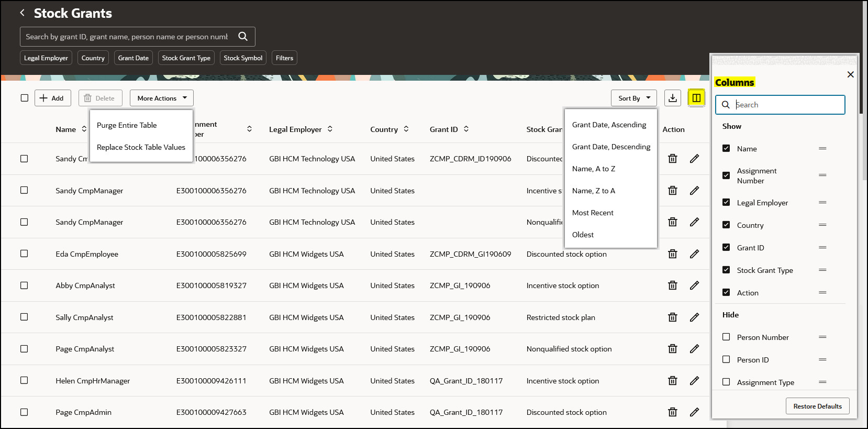868x429 pixels.
Task: Sort by Grant Date, Descending
Action: coord(610,147)
